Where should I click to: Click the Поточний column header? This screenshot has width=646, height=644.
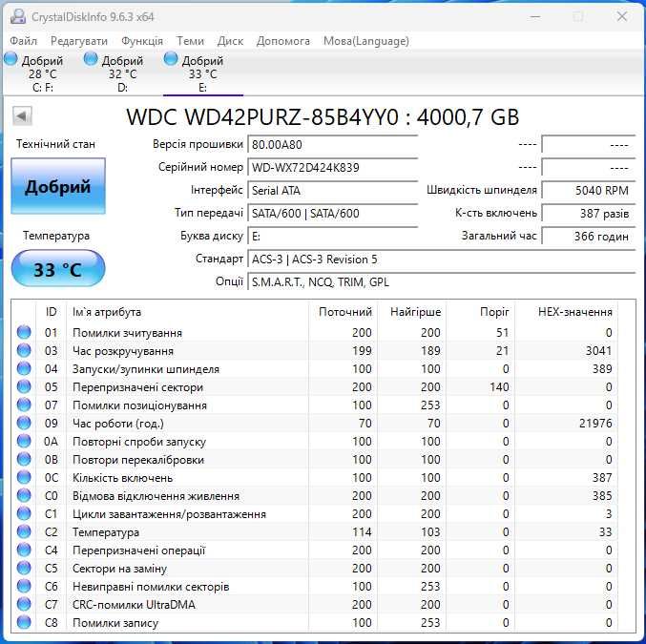click(x=343, y=311)
